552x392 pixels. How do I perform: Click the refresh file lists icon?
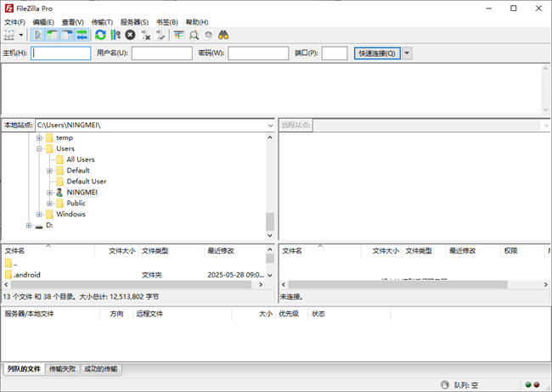(x=100, y=35)
